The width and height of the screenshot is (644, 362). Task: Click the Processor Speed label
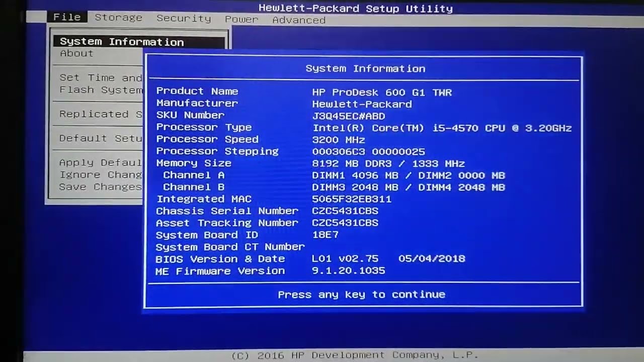coord(207,139)
